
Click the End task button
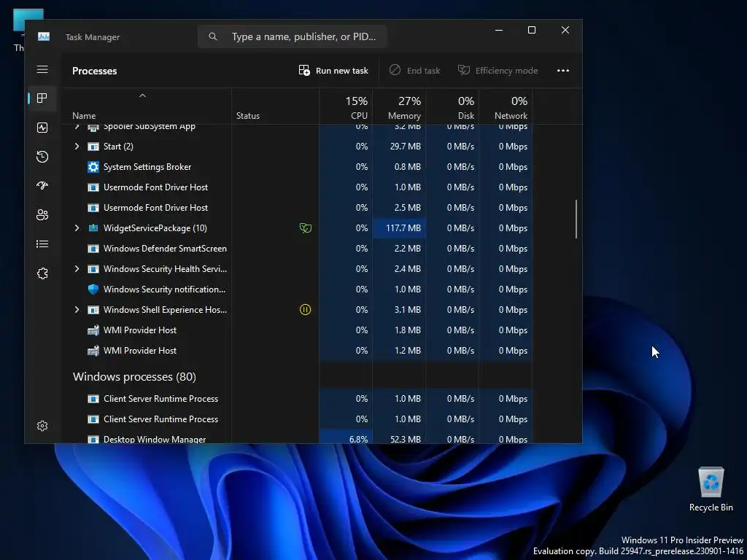(x=414, y=71)
